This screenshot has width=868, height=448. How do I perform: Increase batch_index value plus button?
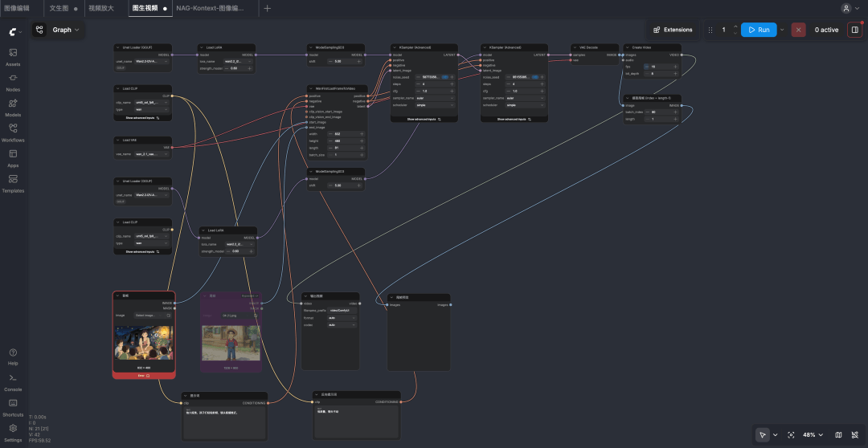(675, 112)
